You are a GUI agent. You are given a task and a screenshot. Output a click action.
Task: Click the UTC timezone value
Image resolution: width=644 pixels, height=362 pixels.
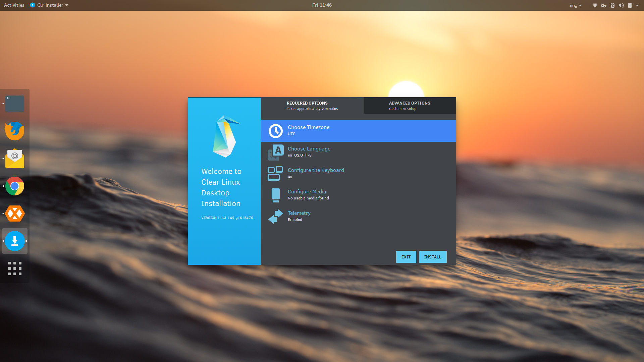291,134
